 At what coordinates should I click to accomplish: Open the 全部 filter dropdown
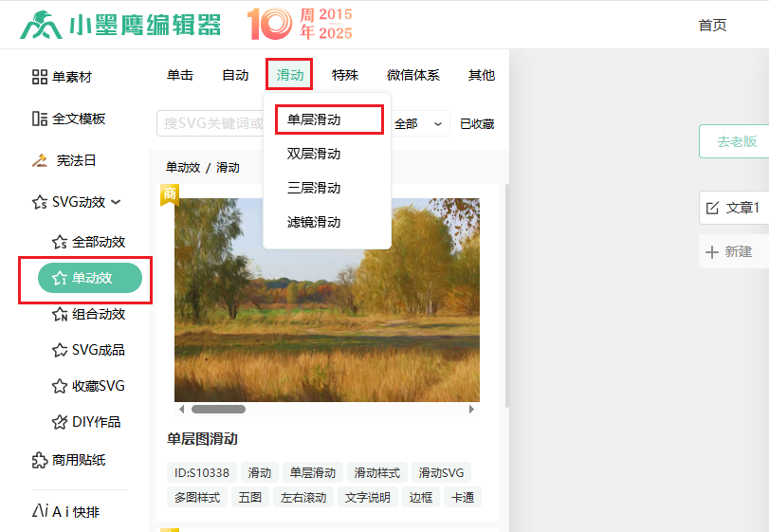pyautogui.click(x=418, y=123)
